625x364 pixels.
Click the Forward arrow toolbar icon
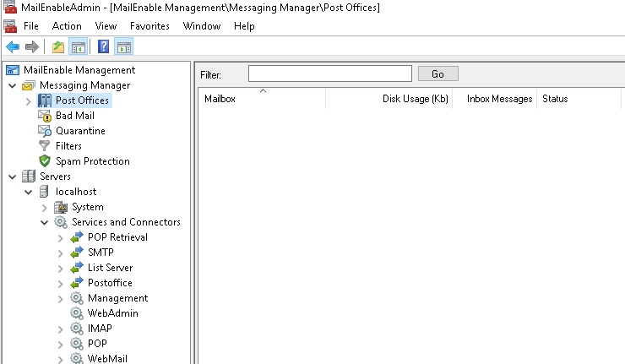pyautogui.click(x=31, y=47)
